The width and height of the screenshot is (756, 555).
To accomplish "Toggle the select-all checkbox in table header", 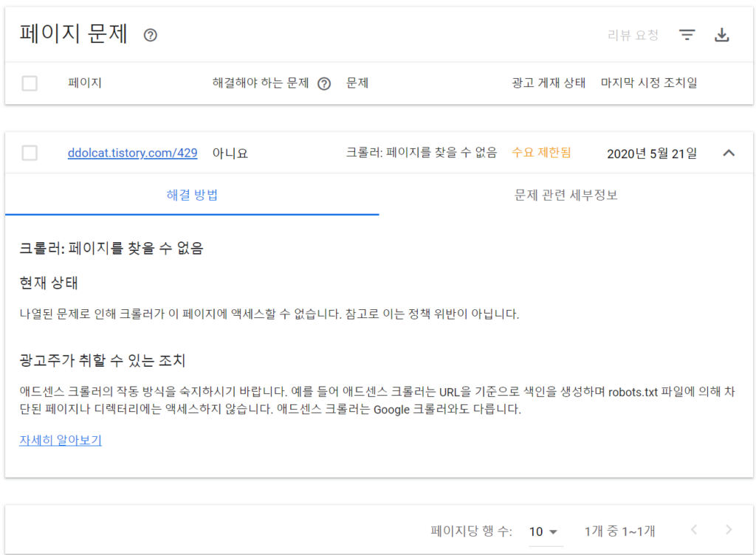I will [30, 83].
